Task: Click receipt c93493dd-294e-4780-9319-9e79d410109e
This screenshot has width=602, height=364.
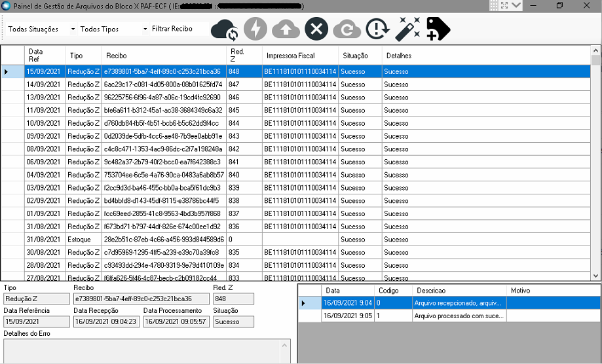Action: tap(164, 265)
